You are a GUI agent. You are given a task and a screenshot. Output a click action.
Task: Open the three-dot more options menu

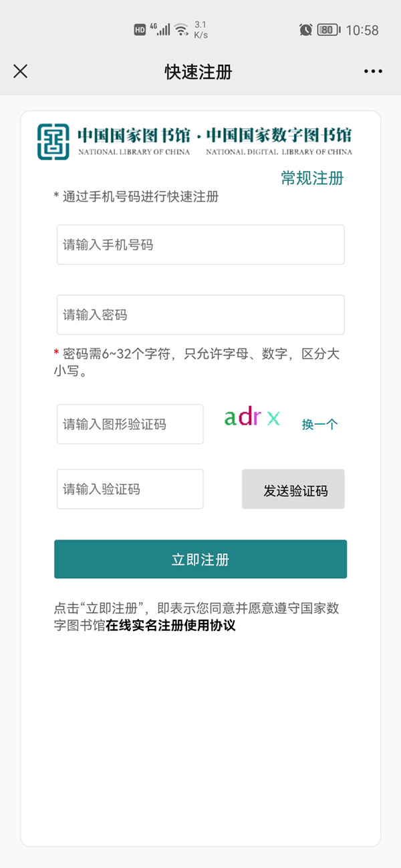(x=372, y=71)
